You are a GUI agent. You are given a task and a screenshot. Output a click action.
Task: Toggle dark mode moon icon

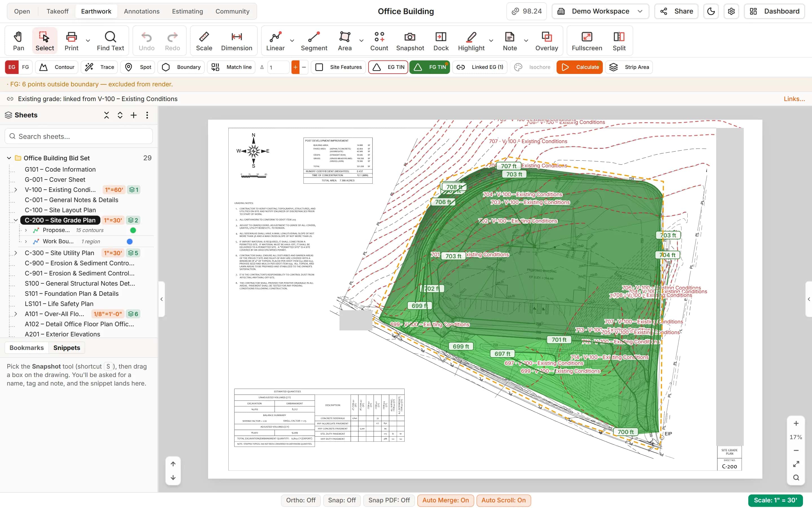(x=711, y=11)
